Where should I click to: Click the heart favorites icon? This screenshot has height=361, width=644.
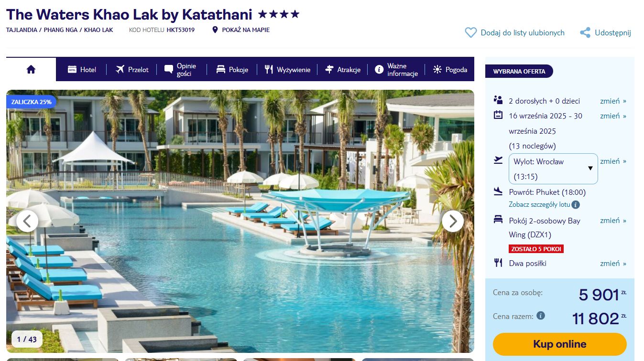471,32
